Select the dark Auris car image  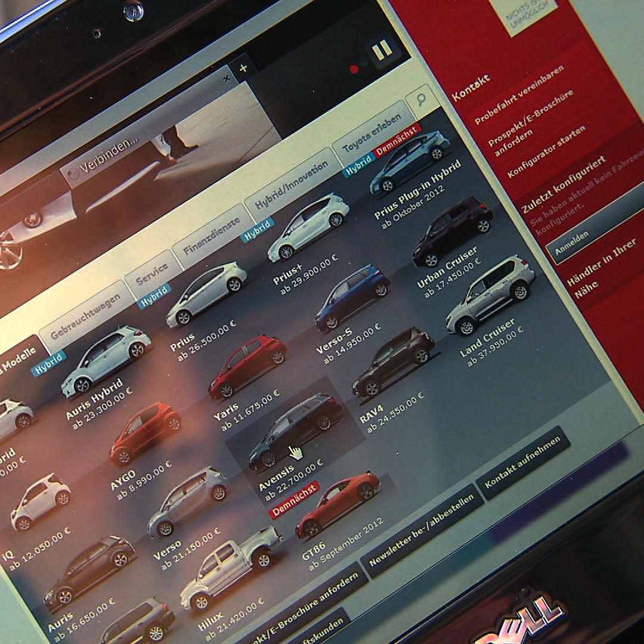(89, 574)
